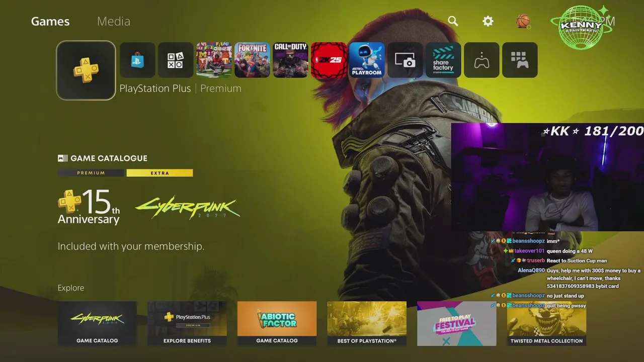Open the PlayStation Store icon

(x=137, y=60)
